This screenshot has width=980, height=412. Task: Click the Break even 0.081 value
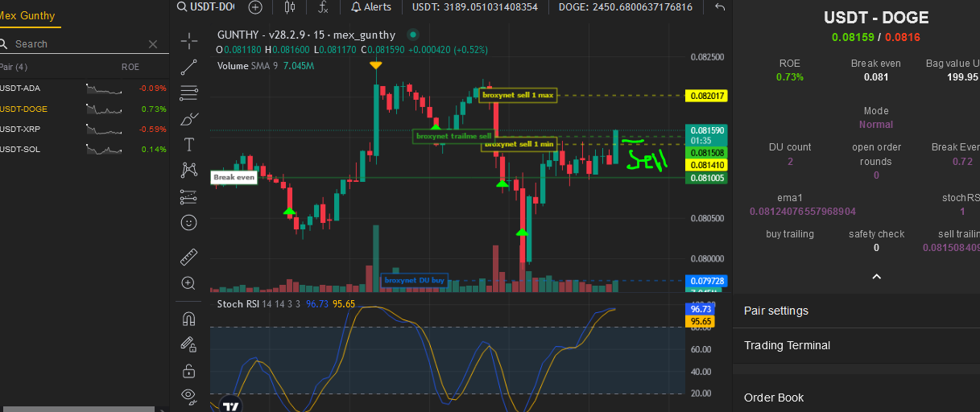(876, 77)
